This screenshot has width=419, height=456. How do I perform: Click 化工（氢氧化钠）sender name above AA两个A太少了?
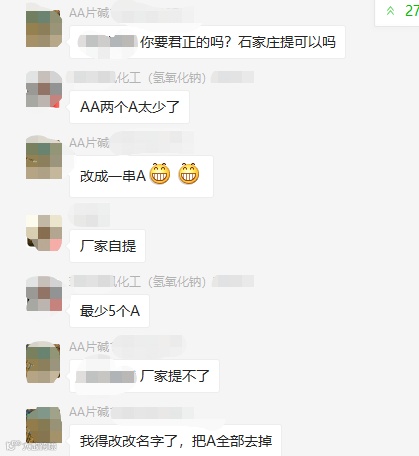[x=160, y=78]
